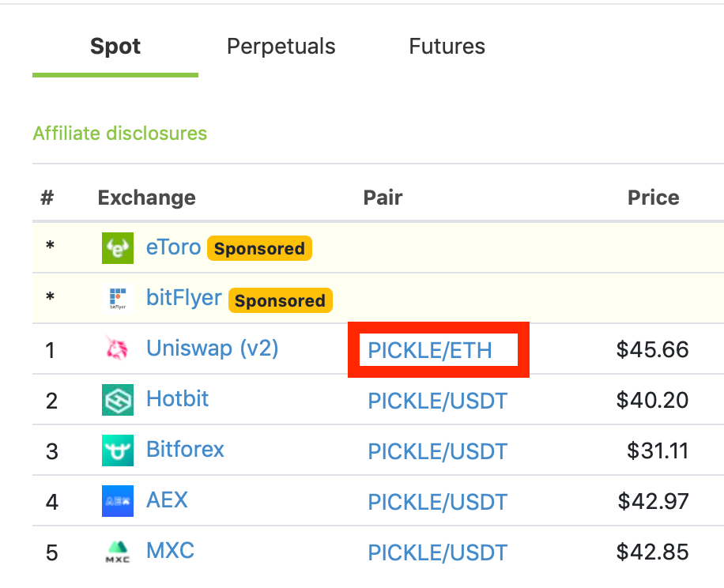The width and height of the screenshot is (724, 588).
Task: Click the Bitforex exchange logo icon
Action: click(x=118, y=450)
